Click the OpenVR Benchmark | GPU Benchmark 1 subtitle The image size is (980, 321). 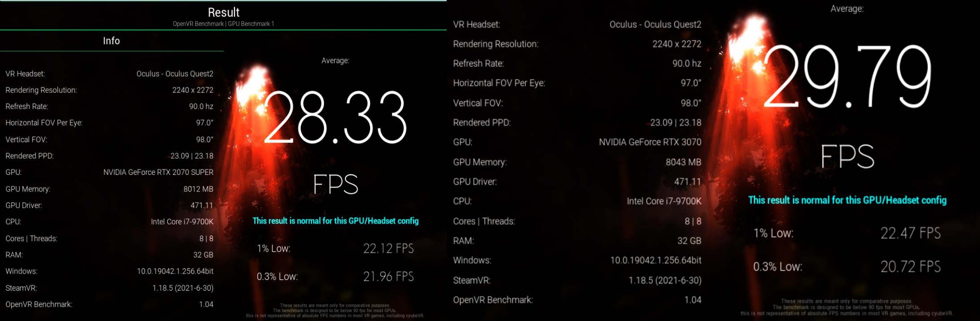click(x=223, y=24)
